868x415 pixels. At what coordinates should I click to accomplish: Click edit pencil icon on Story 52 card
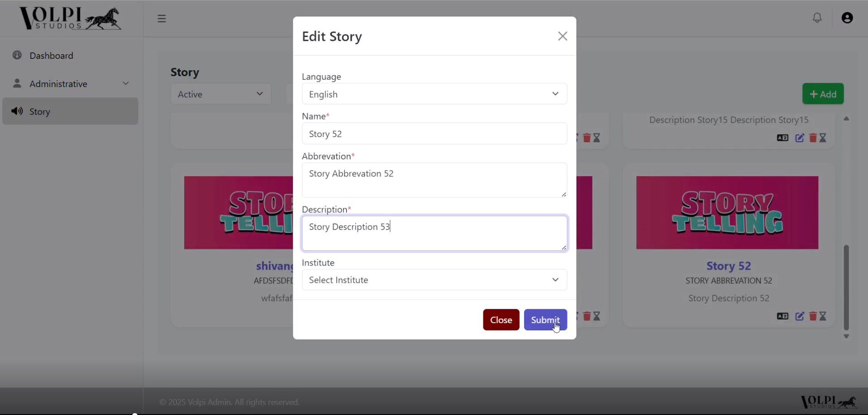click(800, 316)
